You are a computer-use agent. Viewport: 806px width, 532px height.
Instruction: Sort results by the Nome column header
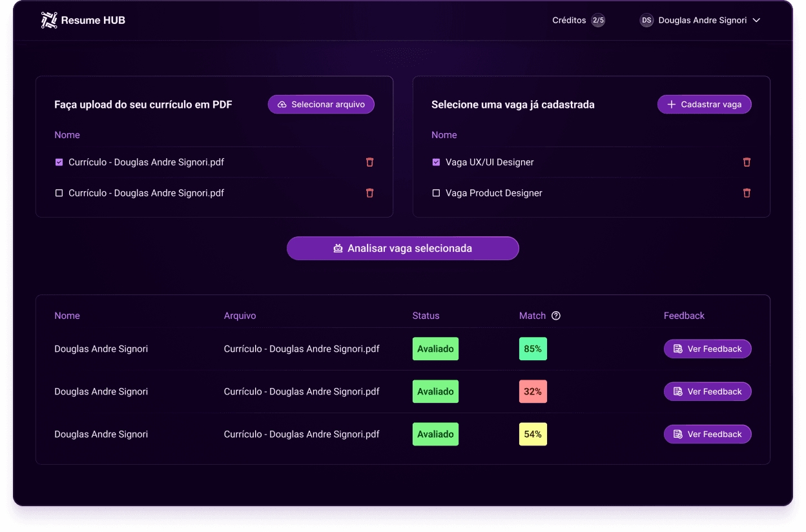[x=67, y=316]
